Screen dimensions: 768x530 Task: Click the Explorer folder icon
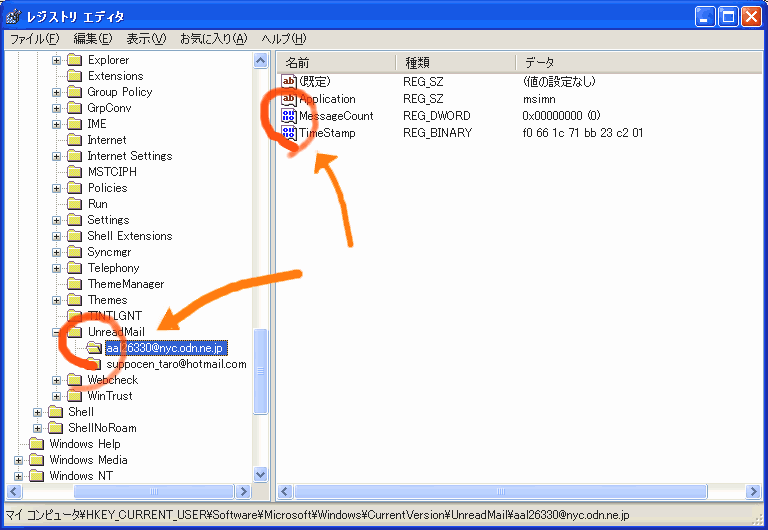coord(74,60)
